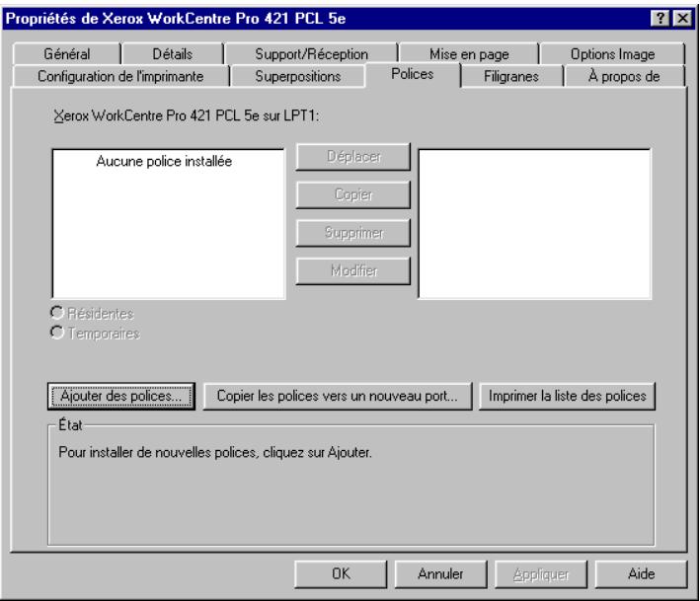Open help with the Aide button
700x601 pixels.
click(641, 573)
